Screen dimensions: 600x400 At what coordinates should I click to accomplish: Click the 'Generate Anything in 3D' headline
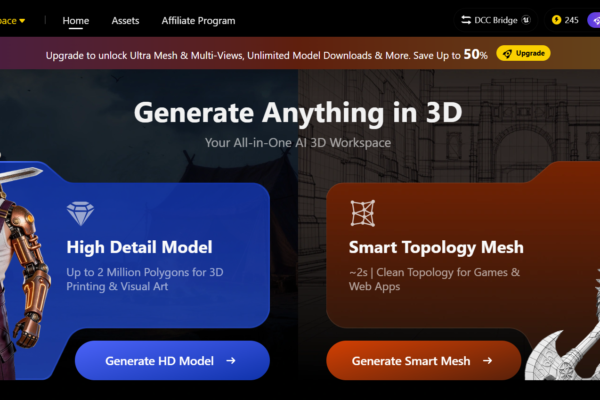click(x=298, y=113)
